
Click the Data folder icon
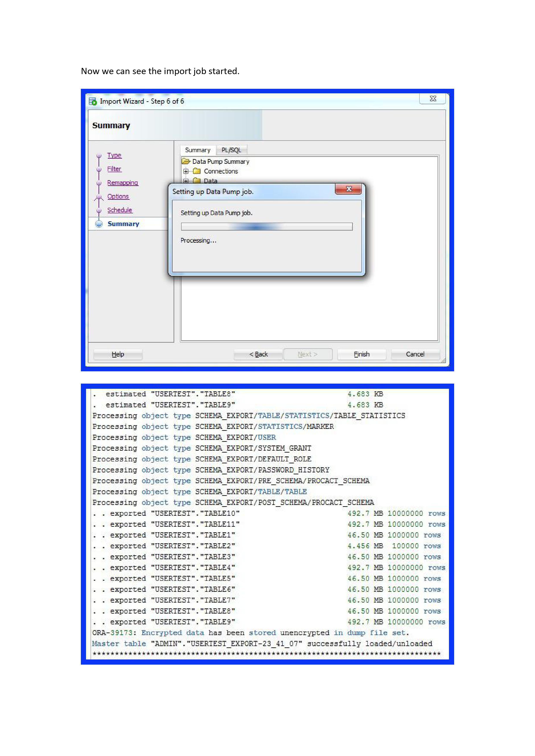pyautogui.click(x=197, y=180)
